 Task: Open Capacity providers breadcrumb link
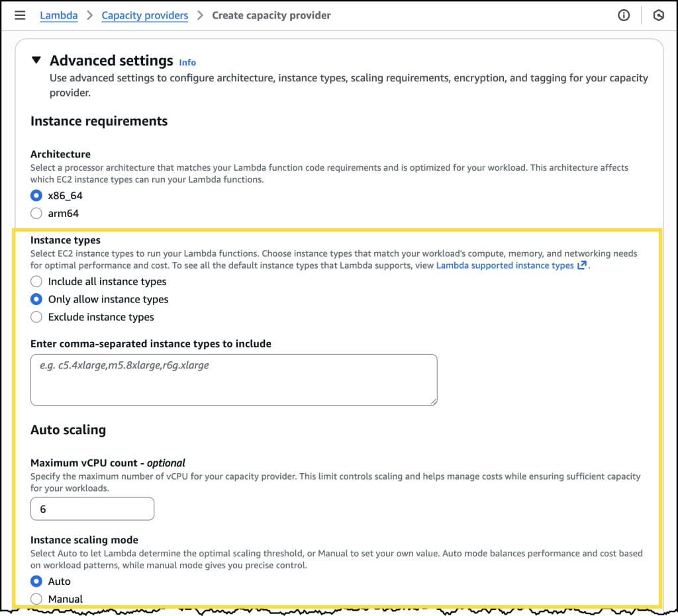coord(144,15)
